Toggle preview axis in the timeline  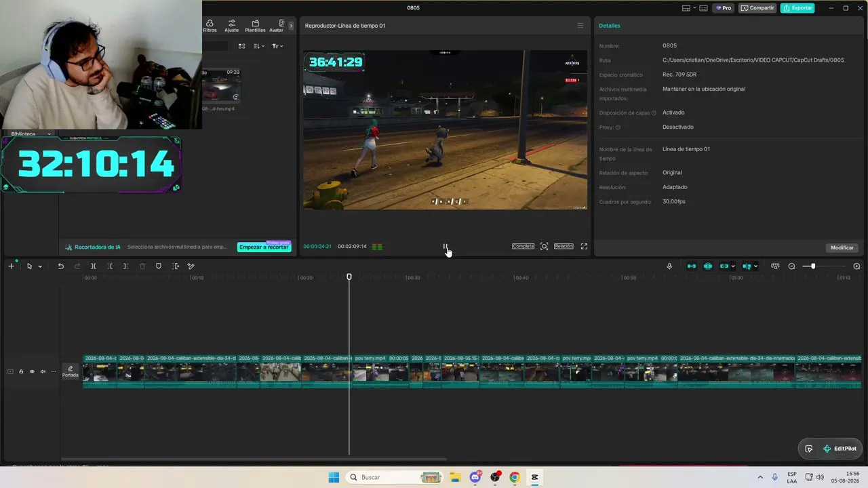pos(747,266)
